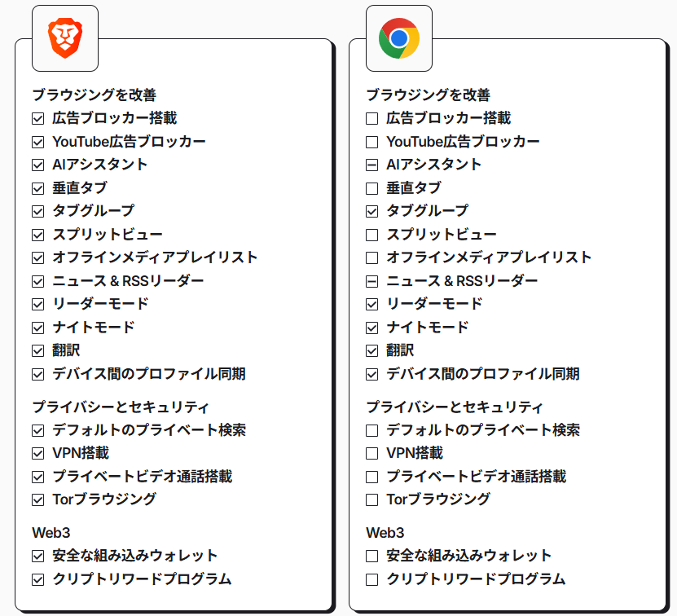Click Chrome's partial AIアシスタント minus icon
The width and height of the screenshot is (677, 616).
[371, 165]
